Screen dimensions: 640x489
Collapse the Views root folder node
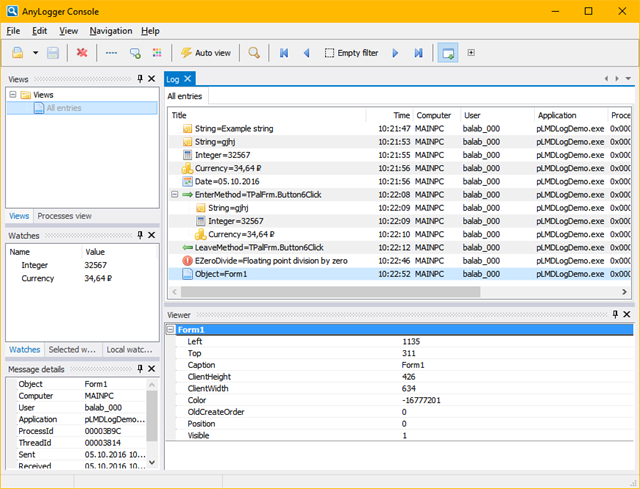click(13, 95)
